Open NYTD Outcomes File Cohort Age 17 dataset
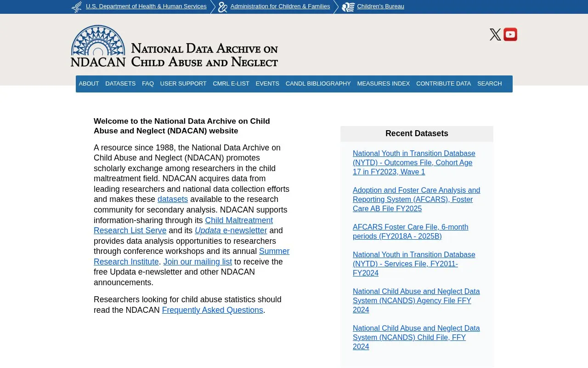588x368 pixels. point(414,162)
